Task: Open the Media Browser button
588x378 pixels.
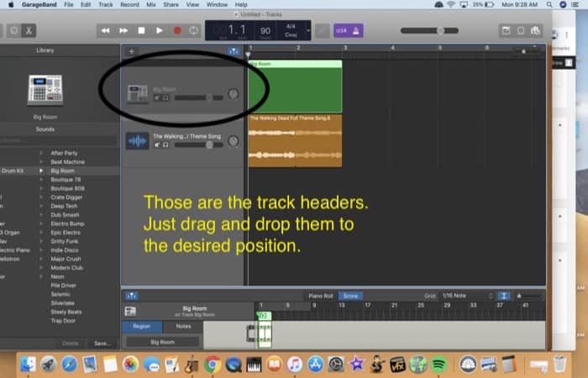Action: point(536,31)
